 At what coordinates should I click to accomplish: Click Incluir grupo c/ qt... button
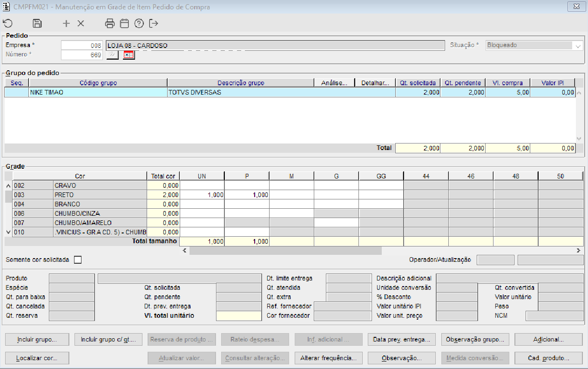pyautogui.click(x=108, y=340)
